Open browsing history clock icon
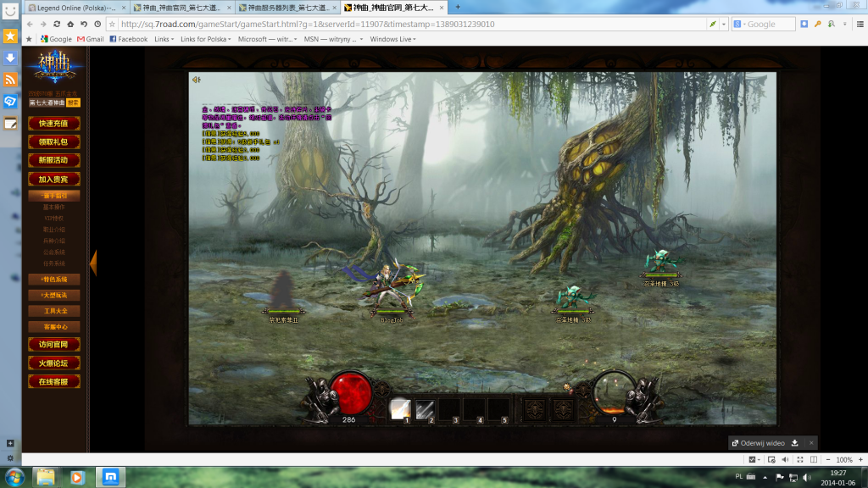The image size is (868, 488). pyautogui.click(x=97, y=25)
